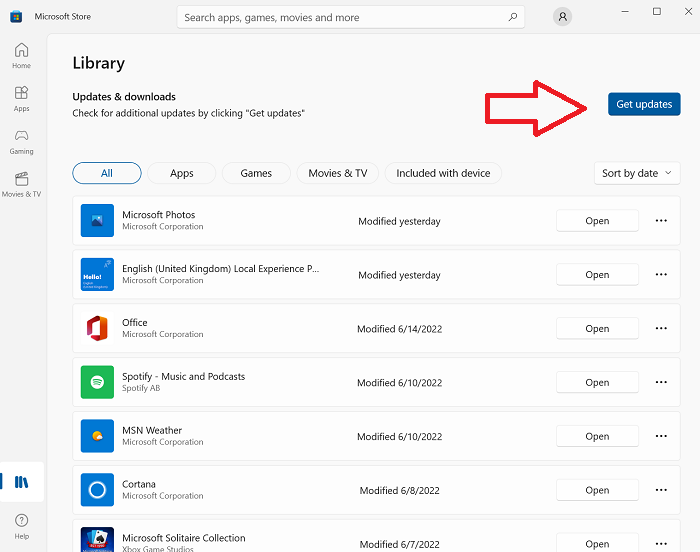
Task: Open the Apps sidebar section
Action: 21,99
